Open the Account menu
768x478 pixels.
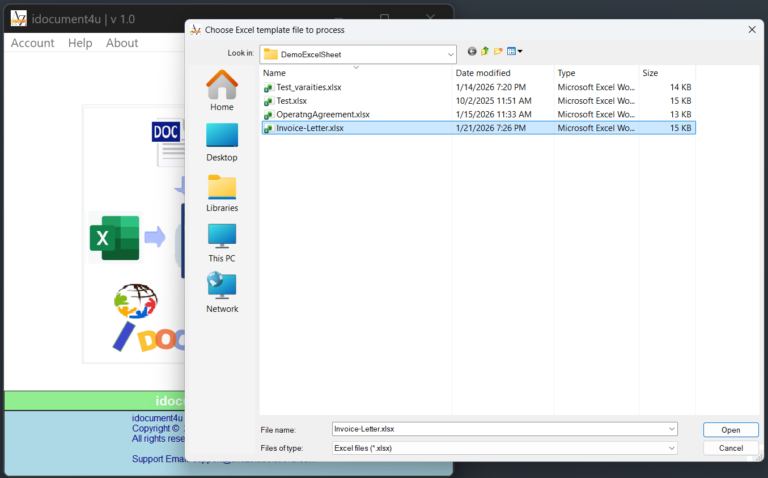(x=32, y=43)
